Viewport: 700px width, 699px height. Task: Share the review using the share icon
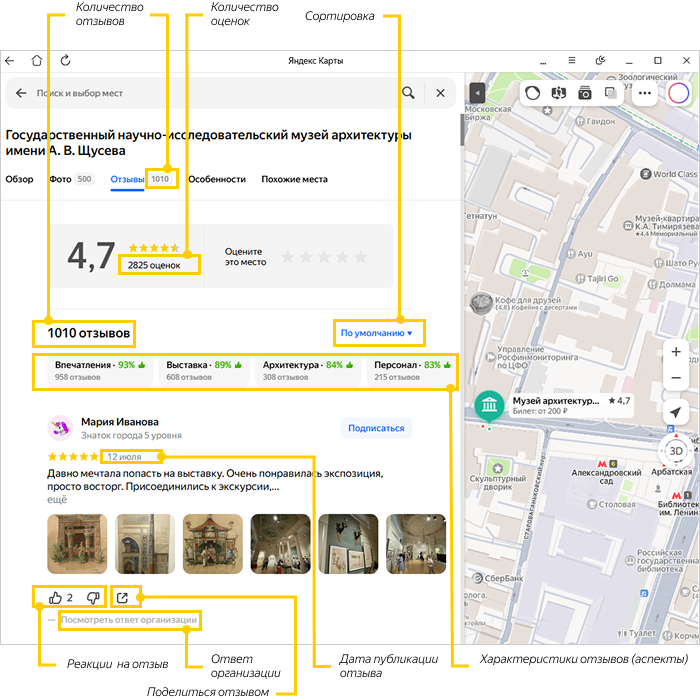(x=122, y=598)
